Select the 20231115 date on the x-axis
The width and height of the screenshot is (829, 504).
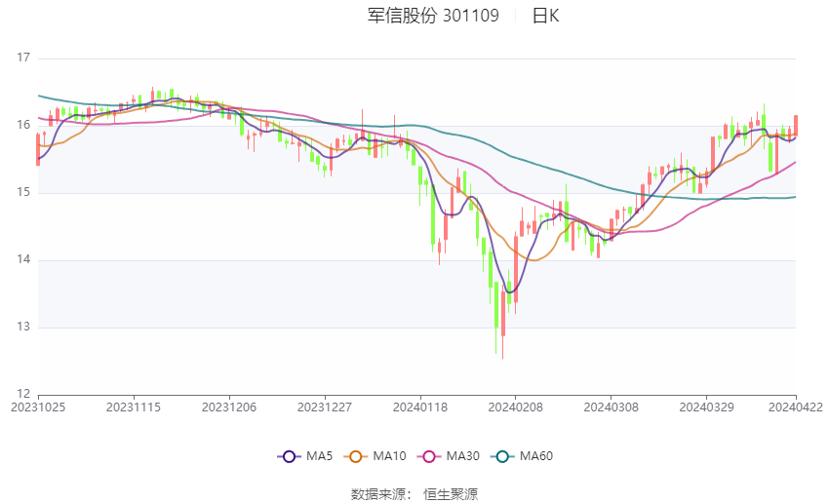[x=134, y=406]
